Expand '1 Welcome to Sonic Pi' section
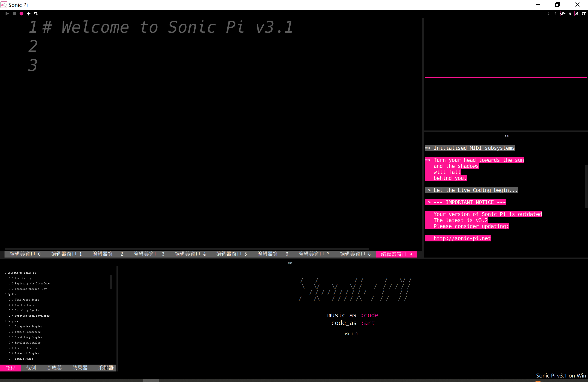 coord(20,273)
